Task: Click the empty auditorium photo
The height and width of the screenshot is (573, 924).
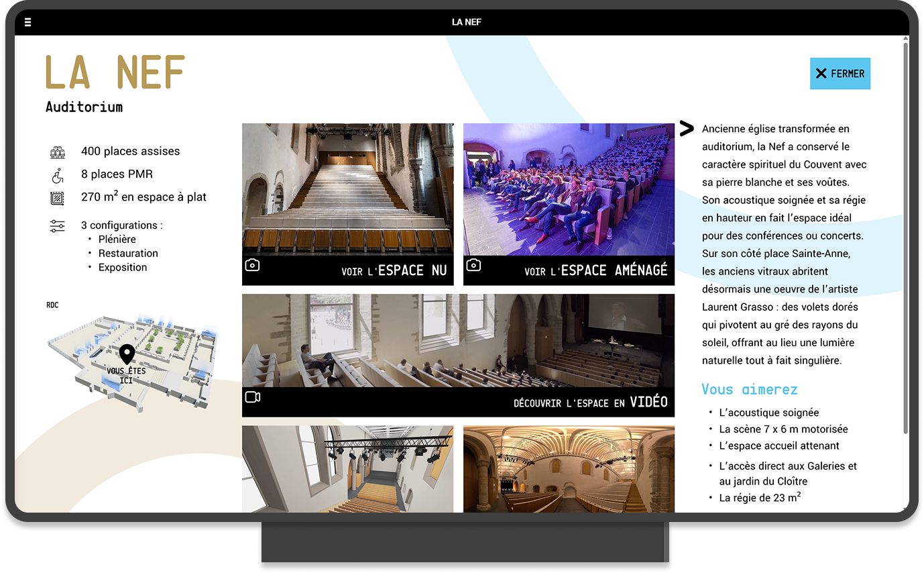Action: point(347,189)
